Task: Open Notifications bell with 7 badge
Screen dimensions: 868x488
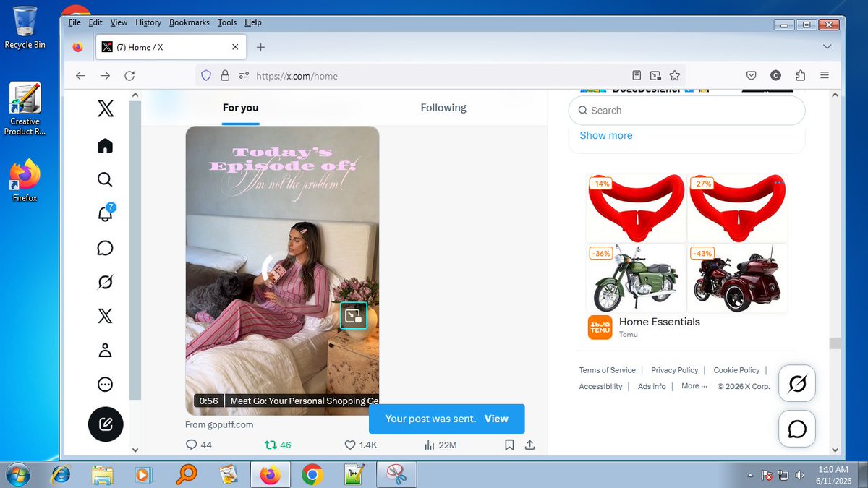Action: click(106, 213)
